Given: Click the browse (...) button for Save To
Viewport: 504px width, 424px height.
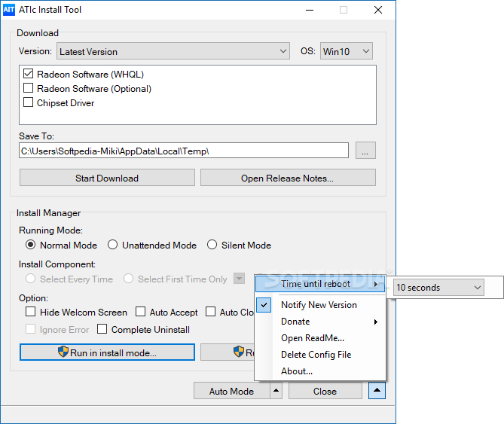Looking at the screenshot, I should click(365, 151).
